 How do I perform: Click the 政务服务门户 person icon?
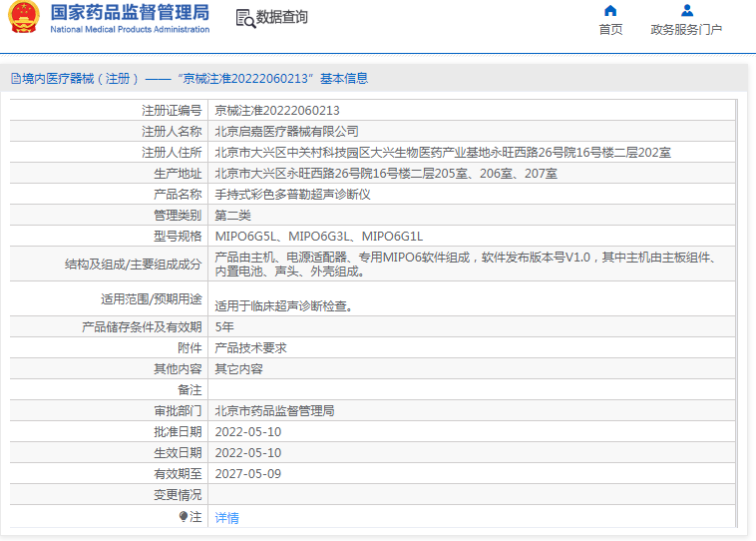click(686, 11)
